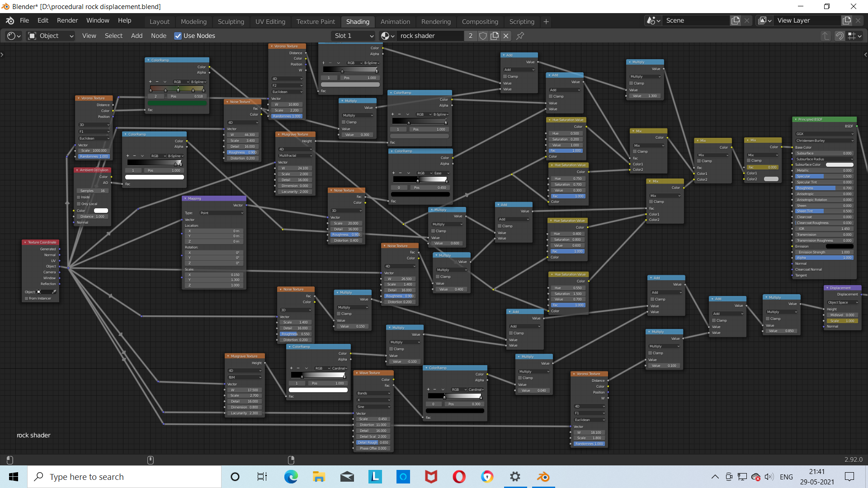
Task: Open File Explorer from the taskbar
Action: coord(319,477)
